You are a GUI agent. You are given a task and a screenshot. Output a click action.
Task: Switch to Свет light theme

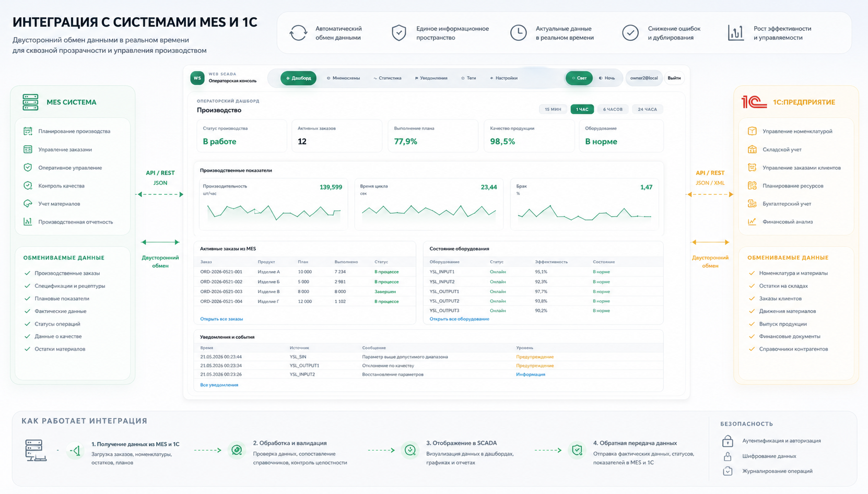tap(579, 78)
